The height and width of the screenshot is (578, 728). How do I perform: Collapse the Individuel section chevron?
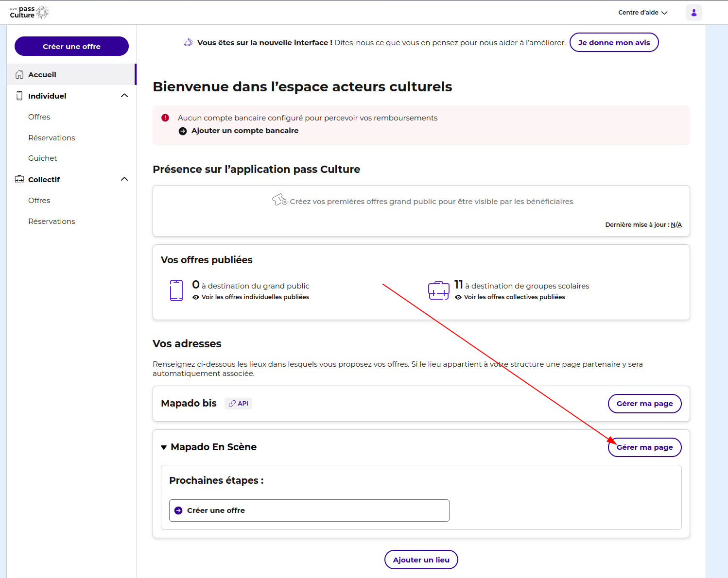coord(124,96)
